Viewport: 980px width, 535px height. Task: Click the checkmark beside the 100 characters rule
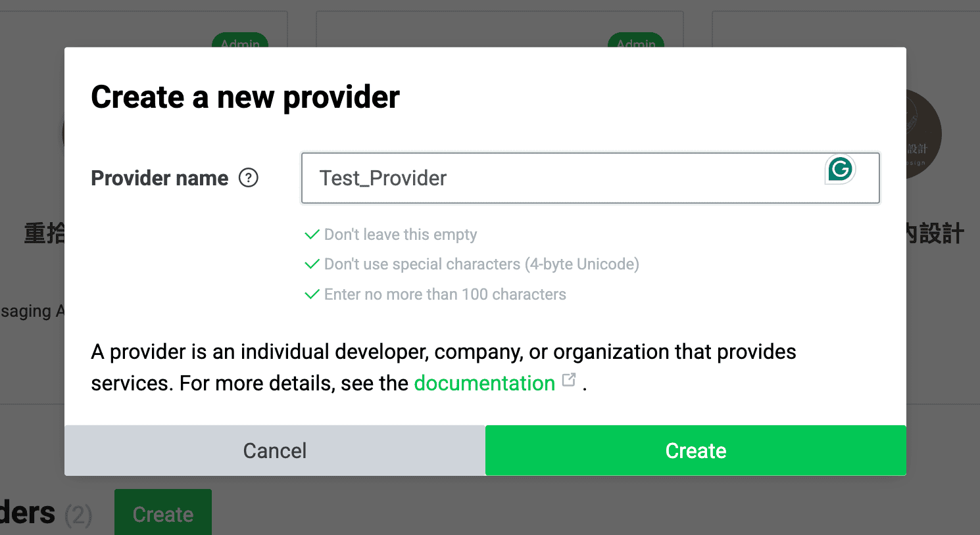[312, 294]
